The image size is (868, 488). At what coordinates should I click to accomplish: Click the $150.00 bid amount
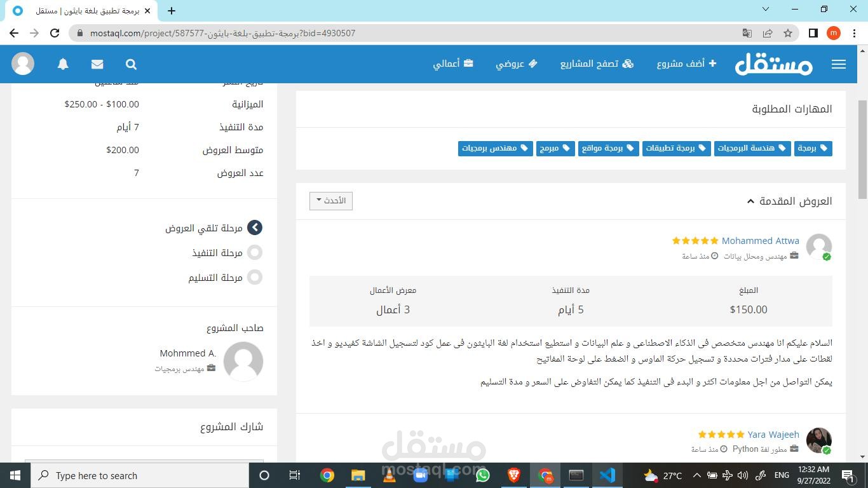pyautogui.click(x=749, y=309)
